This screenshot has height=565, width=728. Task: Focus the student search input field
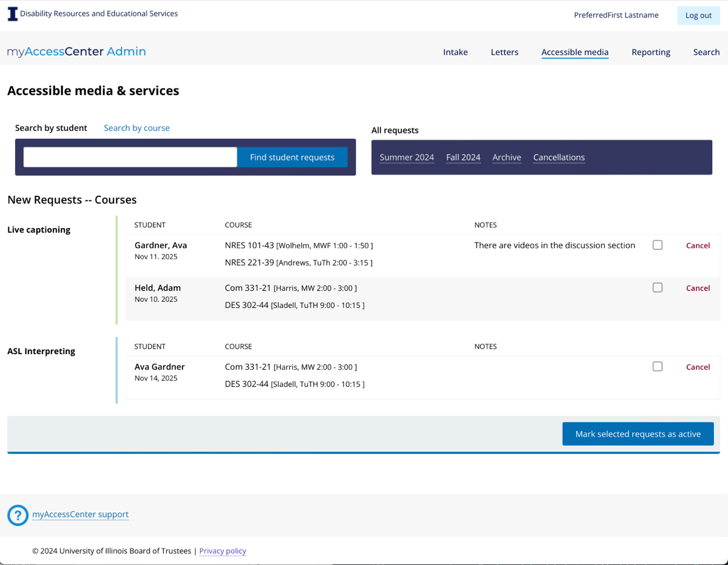click(130, 157)
